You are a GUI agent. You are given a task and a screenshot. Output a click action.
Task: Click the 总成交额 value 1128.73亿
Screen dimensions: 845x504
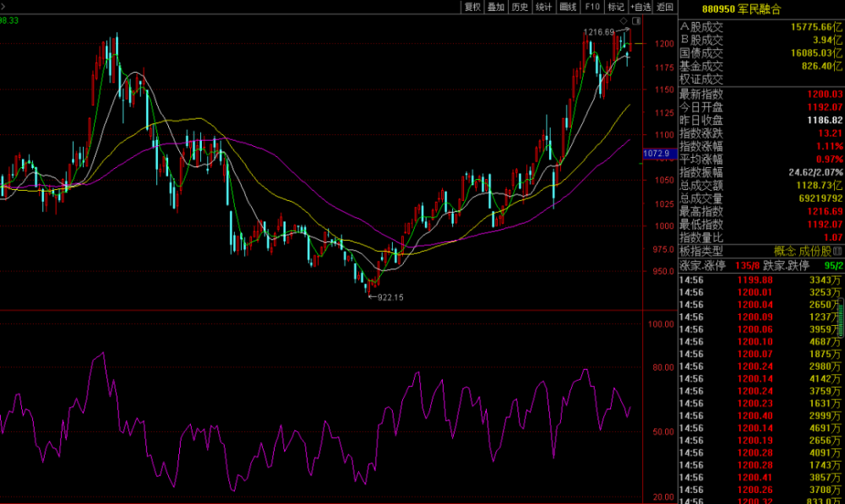(x=819, y=185)
